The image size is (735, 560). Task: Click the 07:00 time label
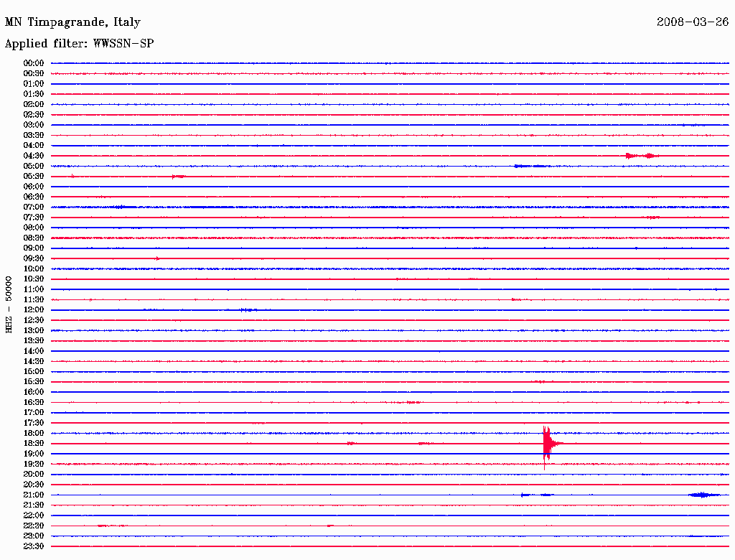click(34, 207)
